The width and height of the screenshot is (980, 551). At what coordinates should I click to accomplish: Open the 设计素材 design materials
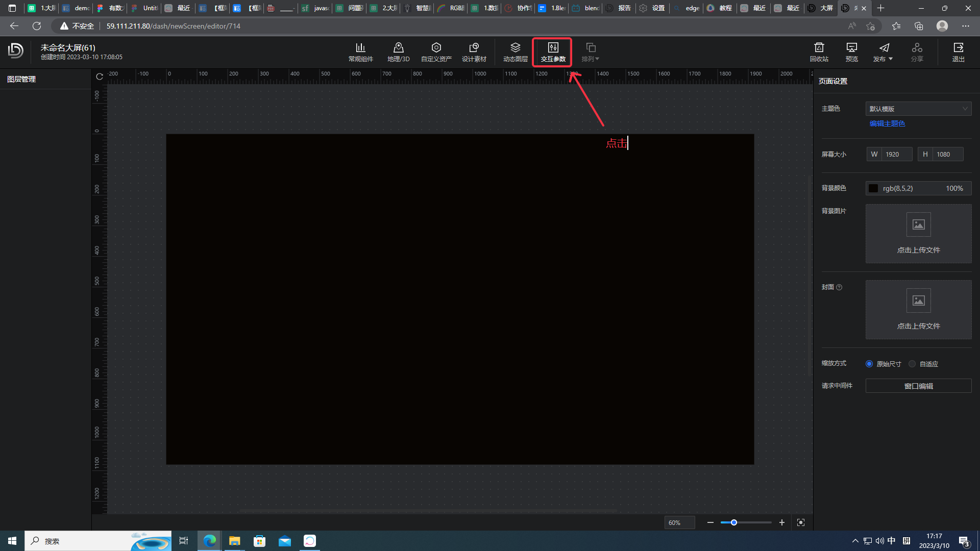point(474,52)
